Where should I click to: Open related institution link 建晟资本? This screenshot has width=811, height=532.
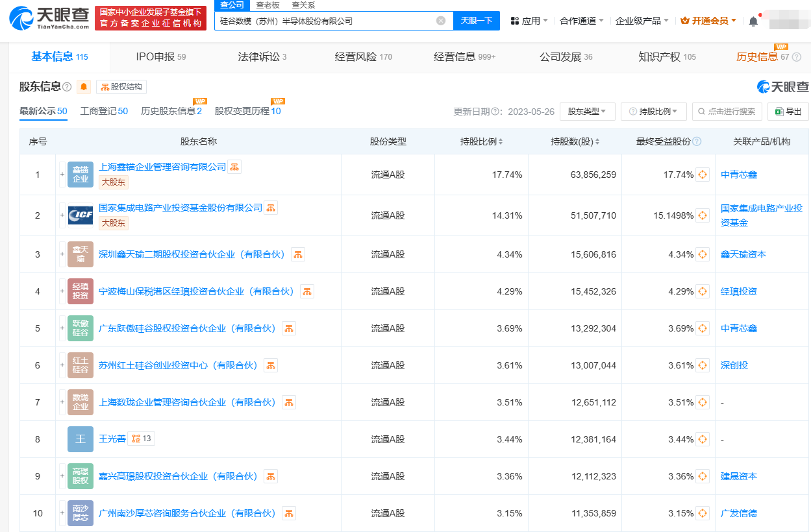point(739,476)
